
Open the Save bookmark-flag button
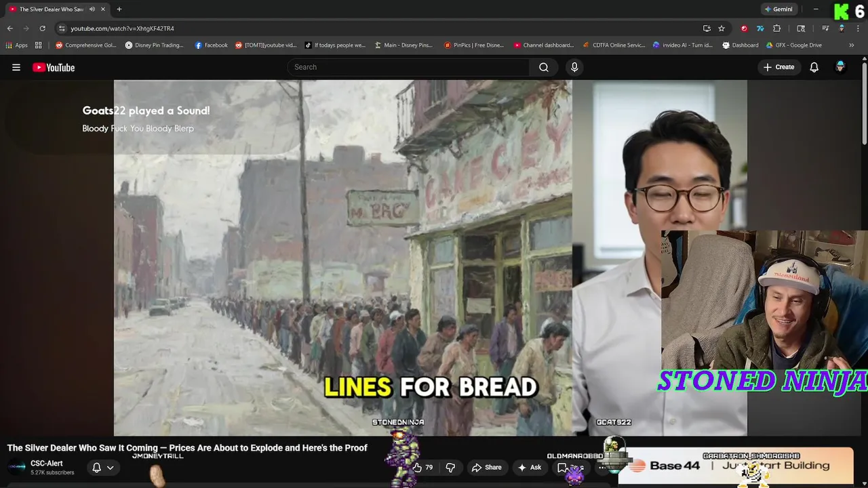tap(570, 468)
